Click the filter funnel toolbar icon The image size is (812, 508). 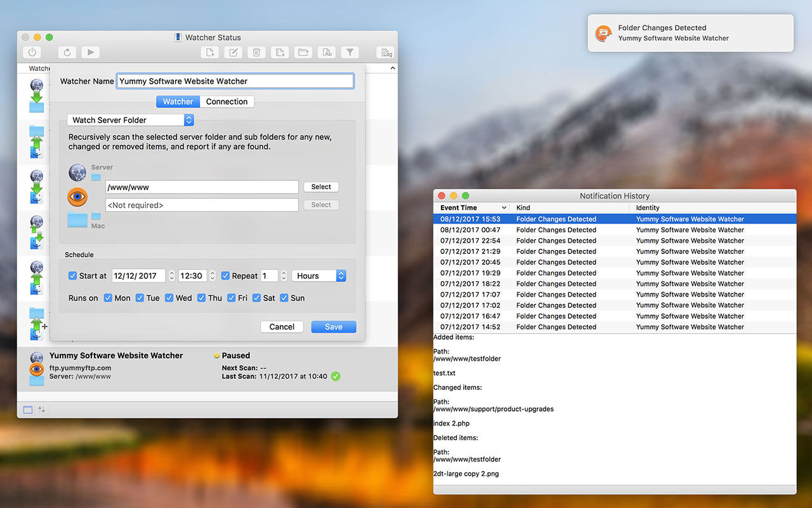click(350, 53)
